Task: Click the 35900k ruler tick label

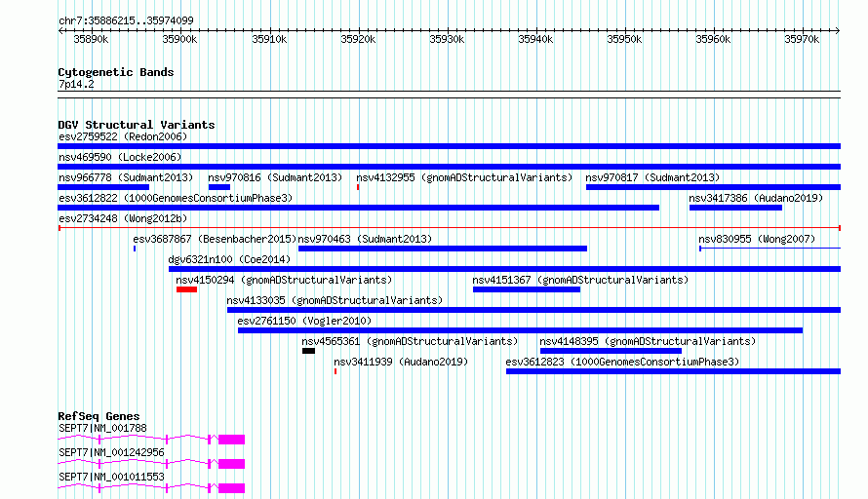Action: 179,39
